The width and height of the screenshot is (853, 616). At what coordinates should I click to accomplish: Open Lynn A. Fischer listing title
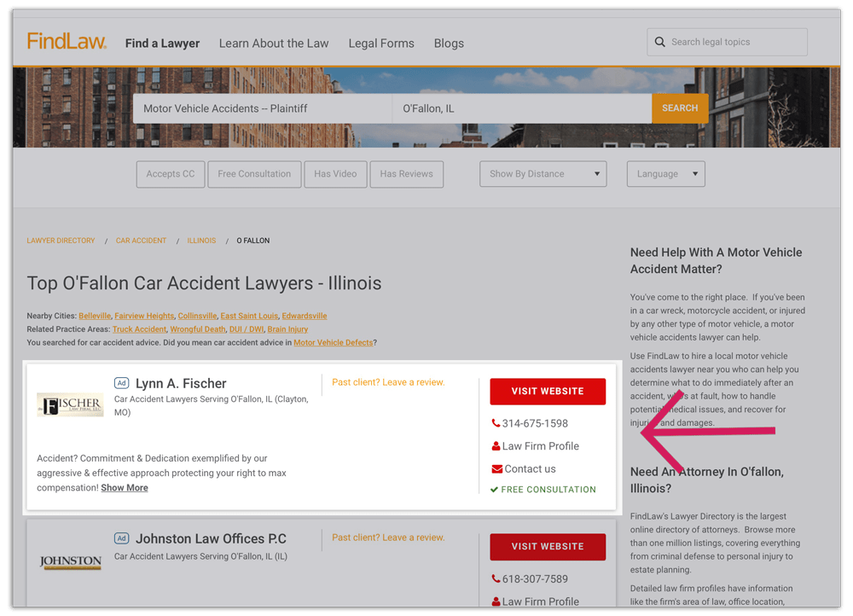181,383
